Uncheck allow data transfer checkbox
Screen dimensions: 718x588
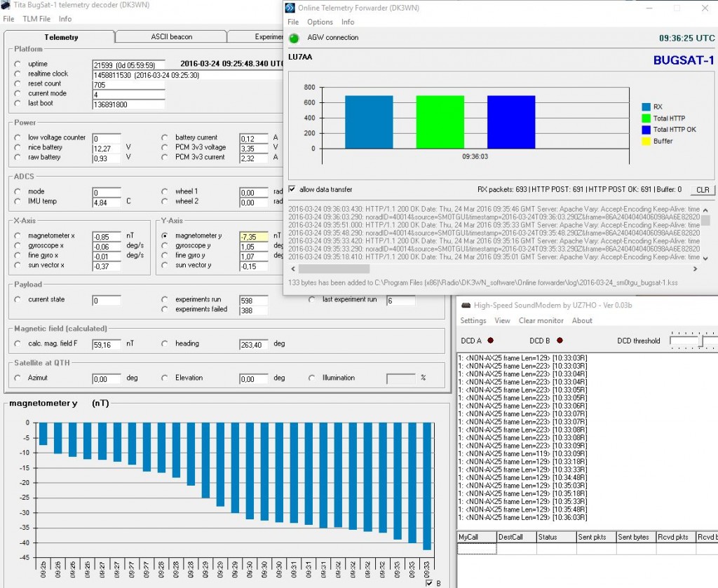coord(292,189)
